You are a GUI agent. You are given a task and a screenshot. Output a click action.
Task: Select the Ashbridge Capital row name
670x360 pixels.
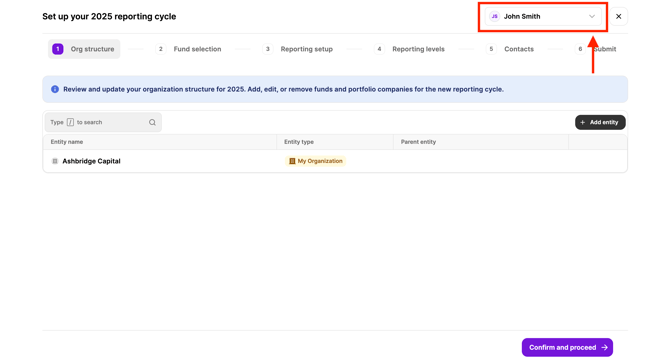(91, 161)
